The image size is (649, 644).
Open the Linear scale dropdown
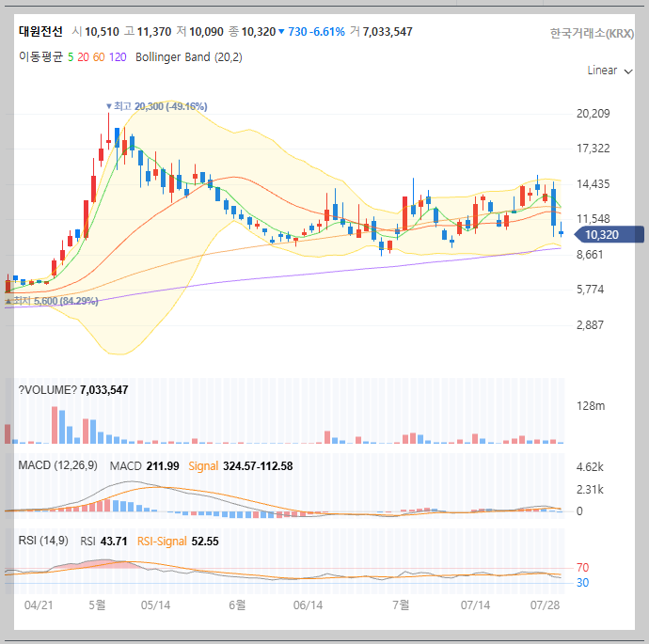tap(609, 71)
